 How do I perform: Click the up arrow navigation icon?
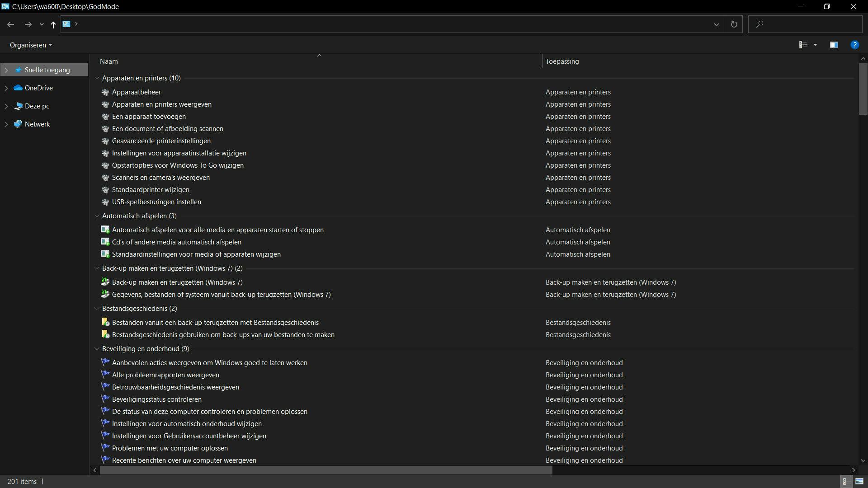[53, 24]
